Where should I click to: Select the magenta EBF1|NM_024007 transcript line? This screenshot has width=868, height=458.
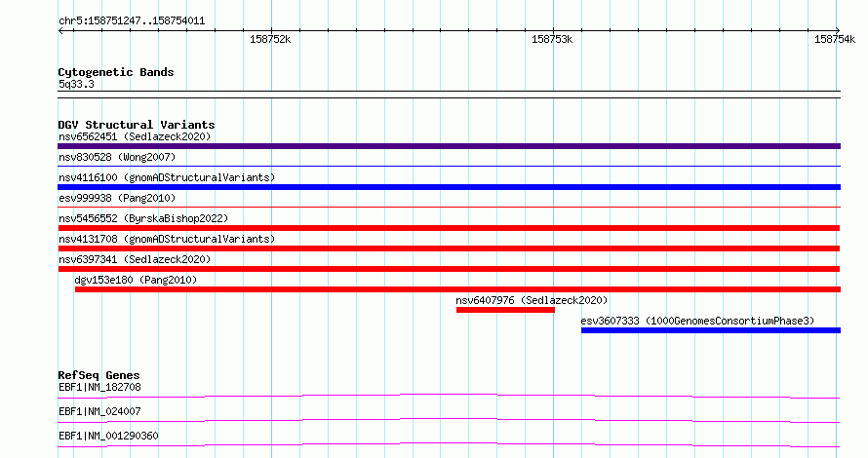point(449,420)
